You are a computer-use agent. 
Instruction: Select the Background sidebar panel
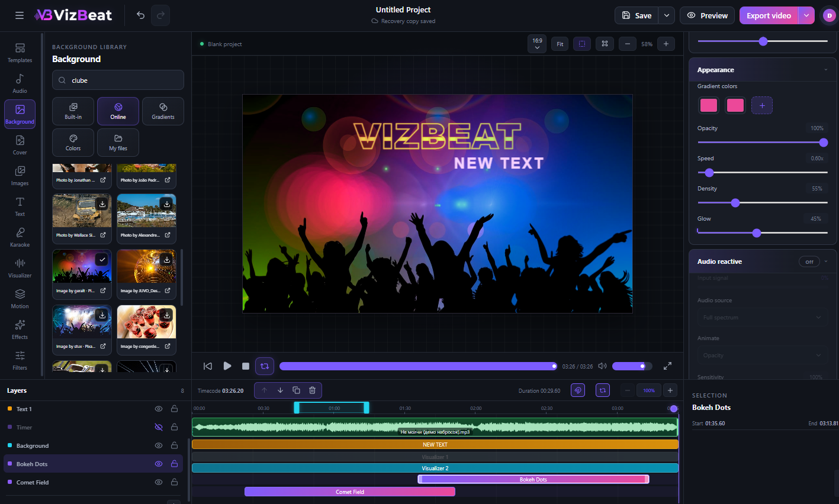pos(20,114)
